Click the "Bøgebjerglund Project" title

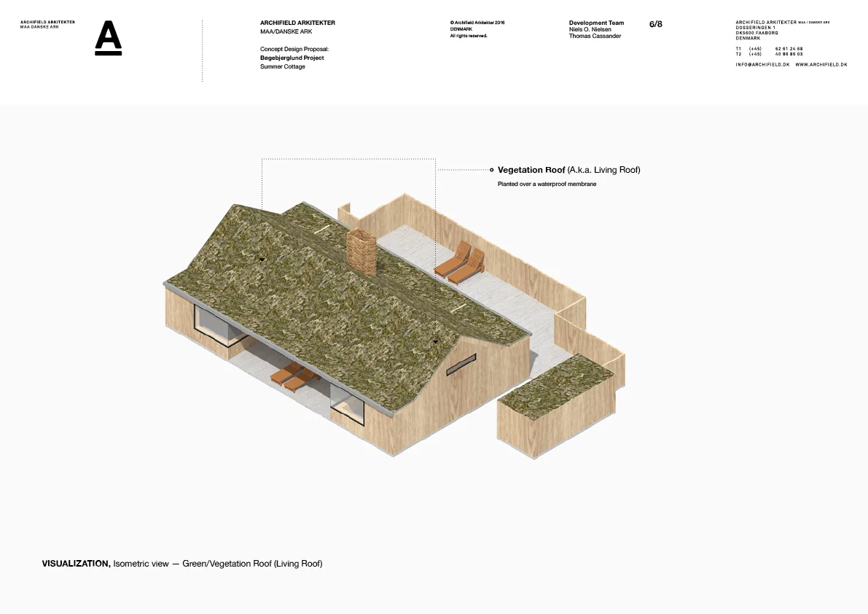click(292, 58)
